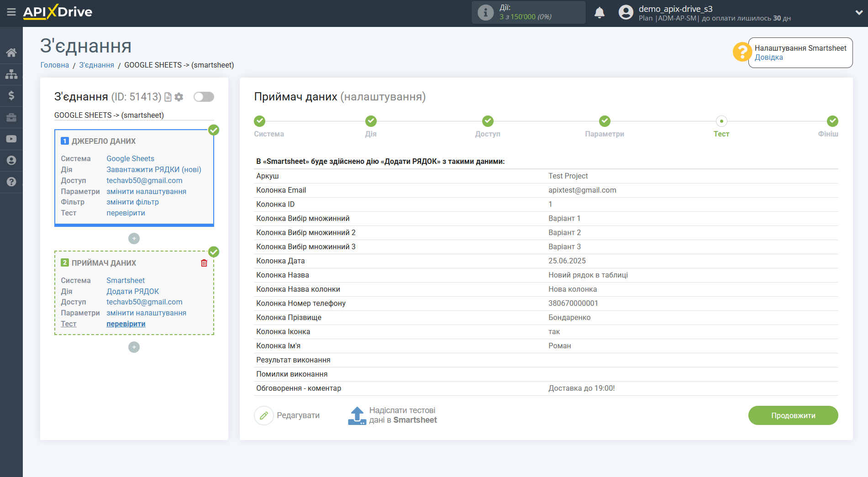Go to Дія step

tap(371, 121)
